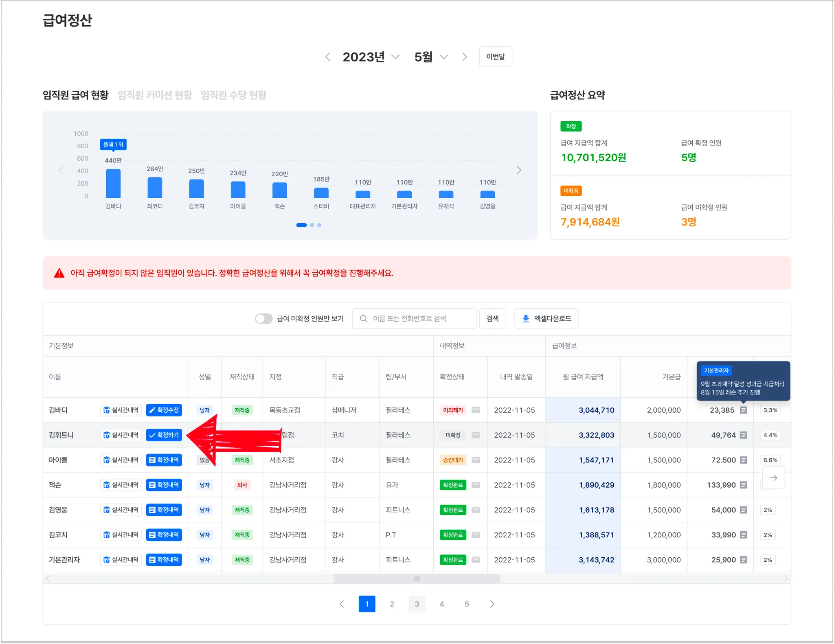Click the 엑셀다운로드 button
This screenshot has height=644, width=834.
pos(546,319)
